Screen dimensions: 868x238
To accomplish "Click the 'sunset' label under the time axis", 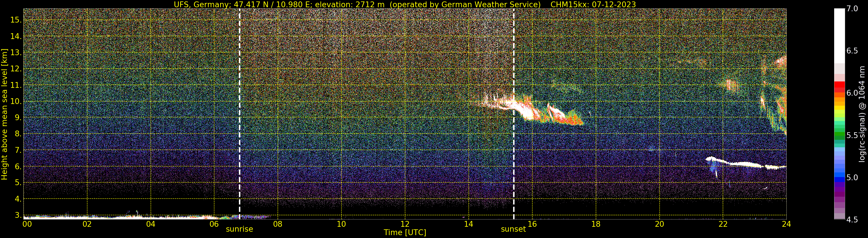I will [x=513, y=229].
